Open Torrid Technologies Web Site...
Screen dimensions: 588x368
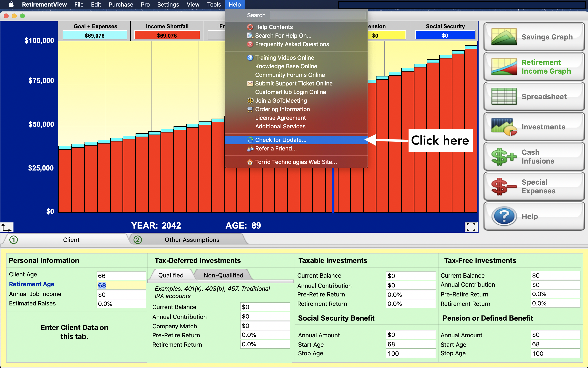(x=296, y=162)
